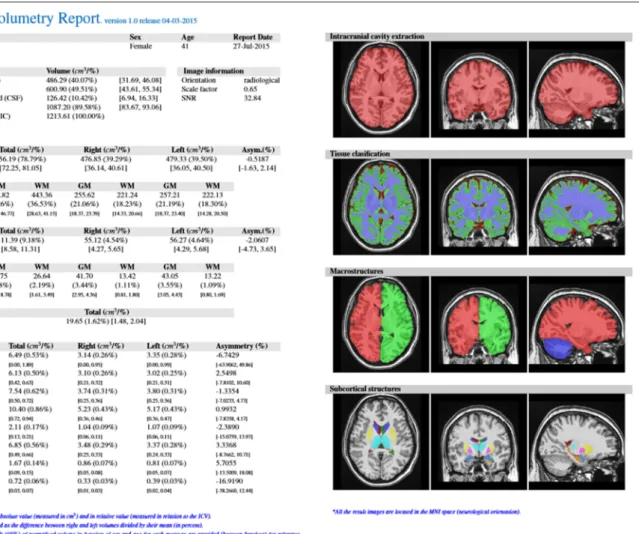639x534 pixels.
Task: Click the 'Image information' header
Action: (213, 71)
